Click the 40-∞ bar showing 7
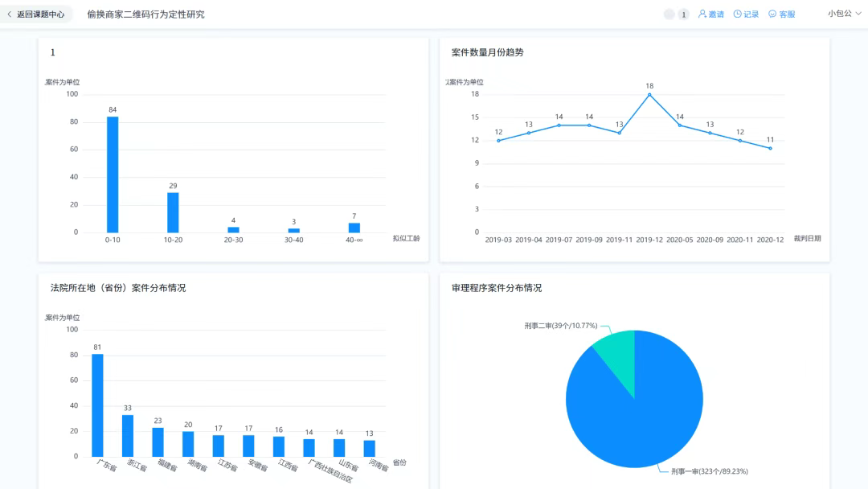Viewport: 868px width, 489px height. tap(354, 228)
